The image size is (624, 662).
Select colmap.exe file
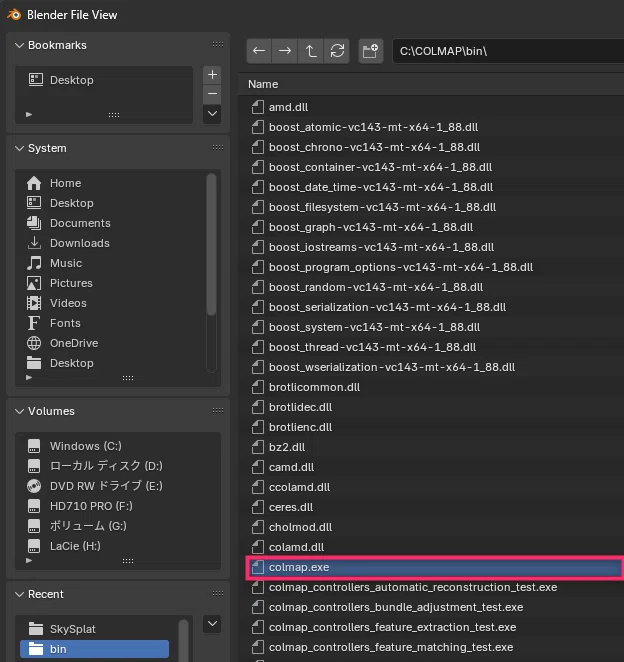[x=435, y=567]
